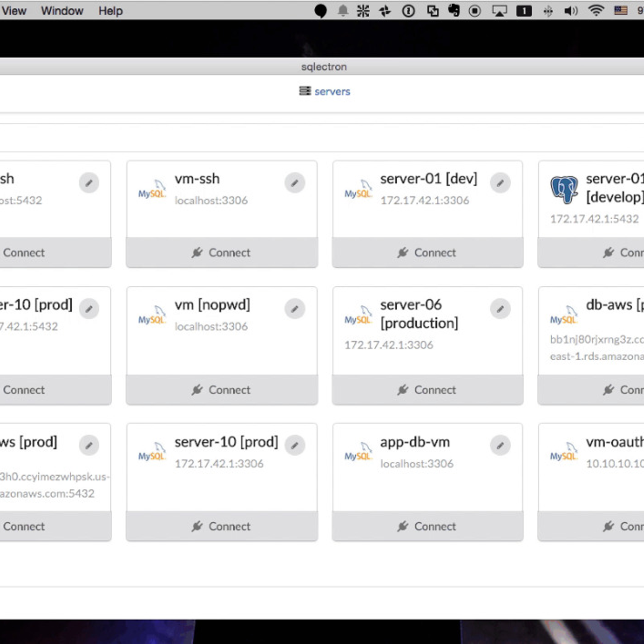Viewport: 644px width, 644px height.
Task: Open the Help menu
Action: [110, 11]
